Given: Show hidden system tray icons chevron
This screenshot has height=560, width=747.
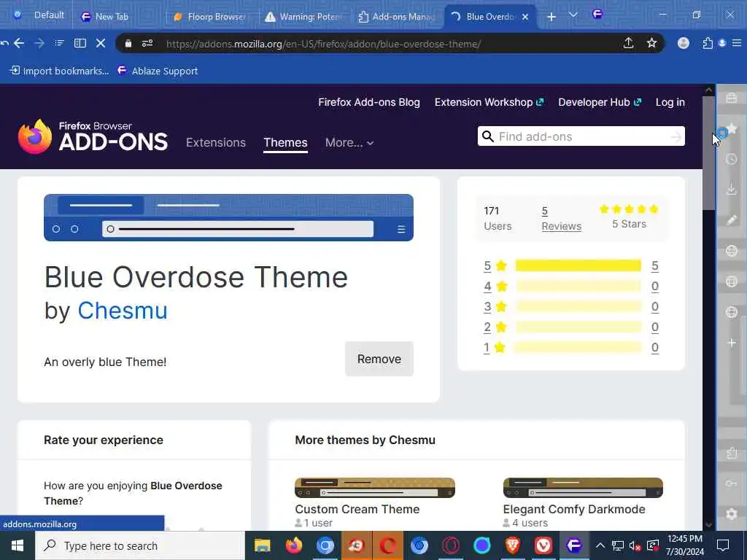Looking at the screenshot, I should [600, 545].
